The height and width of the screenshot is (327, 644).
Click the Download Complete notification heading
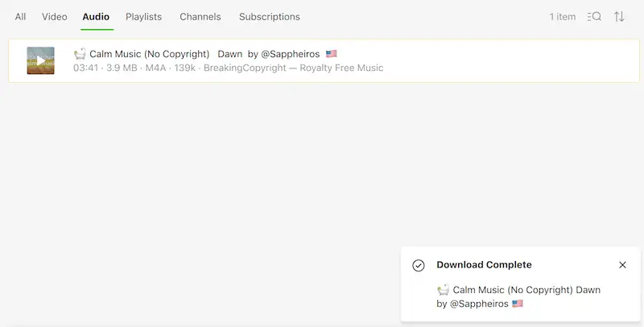pyautogui.click(x=484, y=265)
